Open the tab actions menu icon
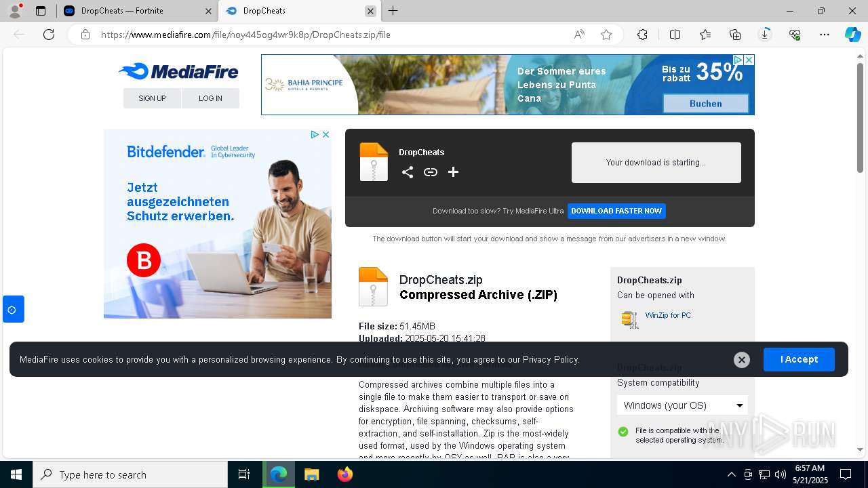Viewport: 868px width, 488px height. (41, 11)
